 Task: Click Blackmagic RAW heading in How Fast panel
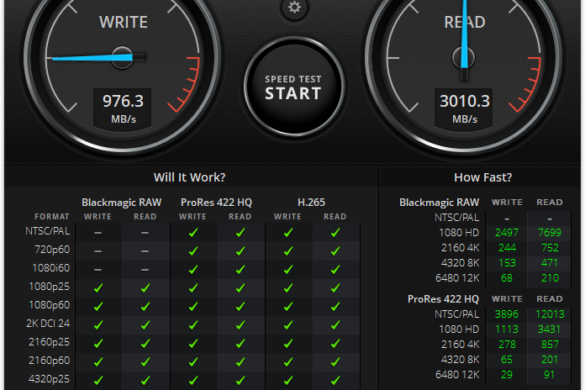click(439, 202)
